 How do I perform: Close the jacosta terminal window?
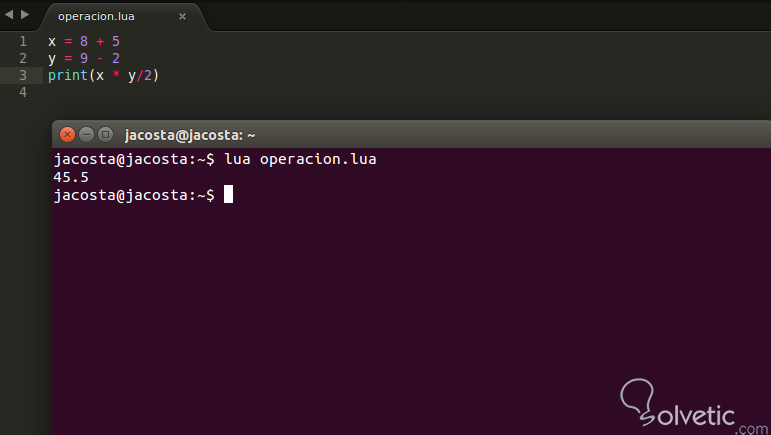pyautogui.click(x=68, y=134)
